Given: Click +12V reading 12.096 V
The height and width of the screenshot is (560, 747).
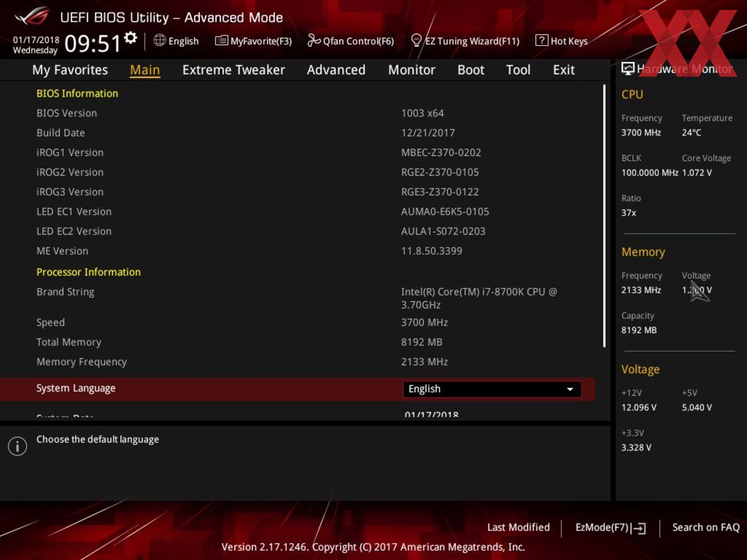Looking at the screenshot, I should point(639,408).
